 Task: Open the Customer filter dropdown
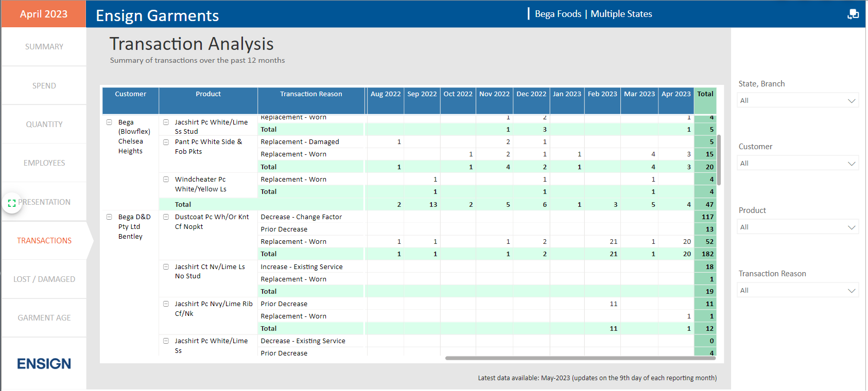pos(797,164)
